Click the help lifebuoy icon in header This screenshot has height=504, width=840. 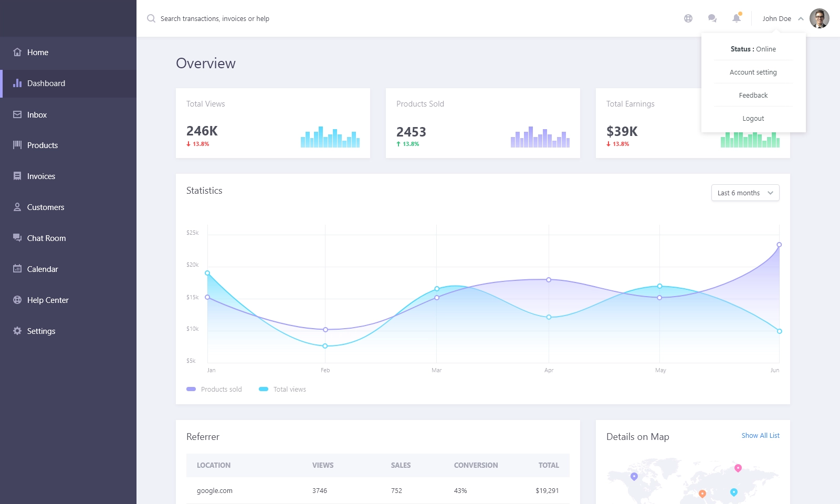point(688,18)
